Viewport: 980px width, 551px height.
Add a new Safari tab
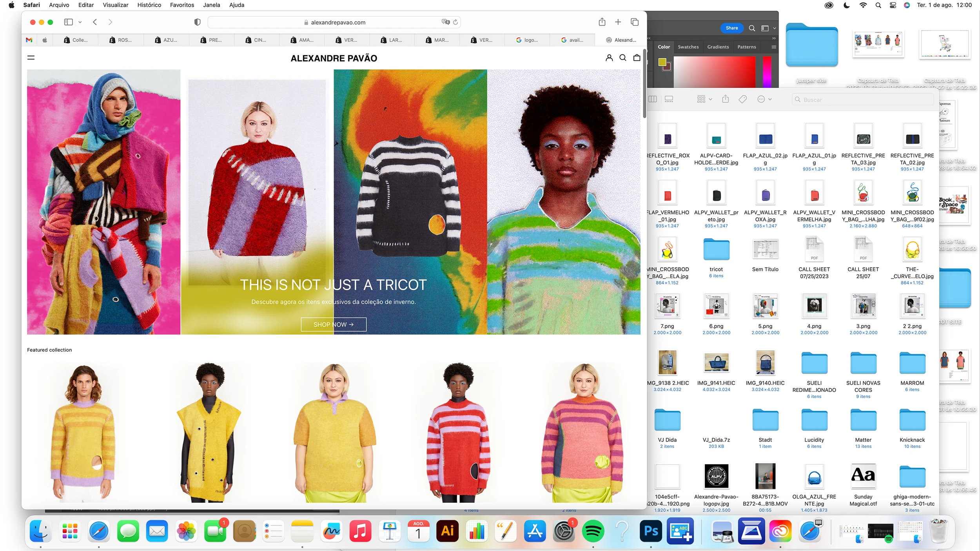[618, 22]
